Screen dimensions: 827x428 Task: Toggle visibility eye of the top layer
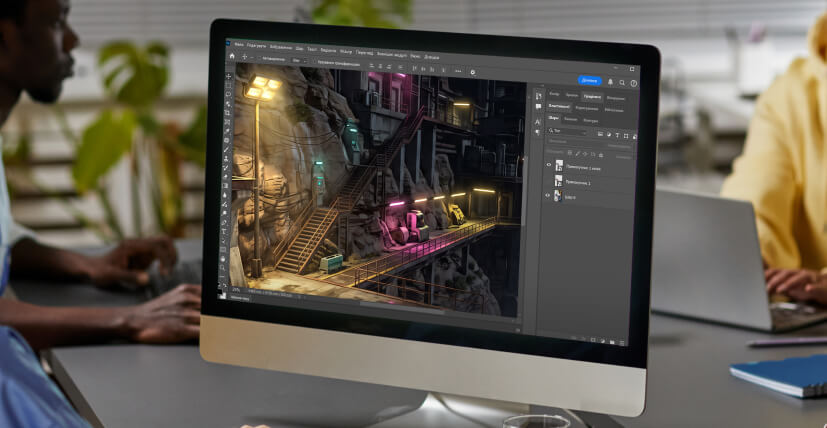[549, 165]
